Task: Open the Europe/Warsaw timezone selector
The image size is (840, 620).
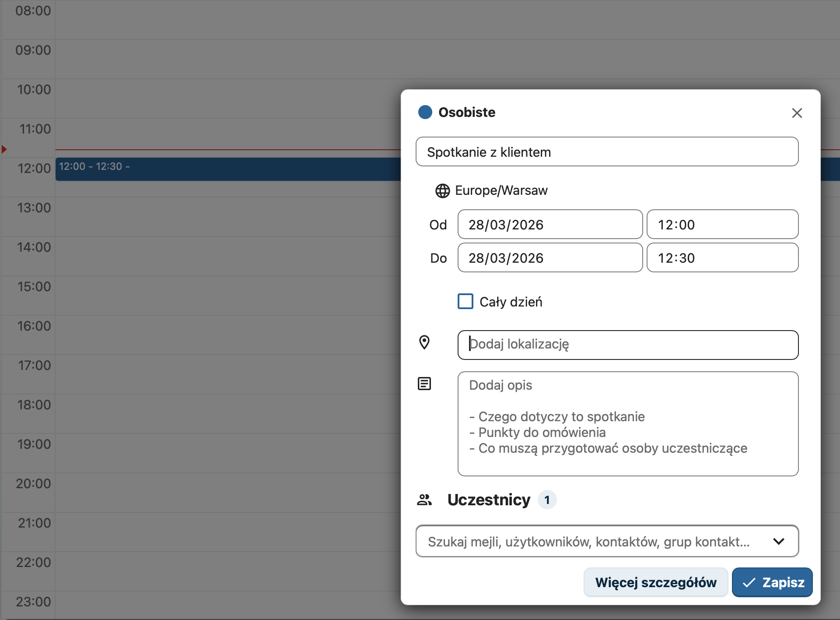Action: (x=501, y=190)
